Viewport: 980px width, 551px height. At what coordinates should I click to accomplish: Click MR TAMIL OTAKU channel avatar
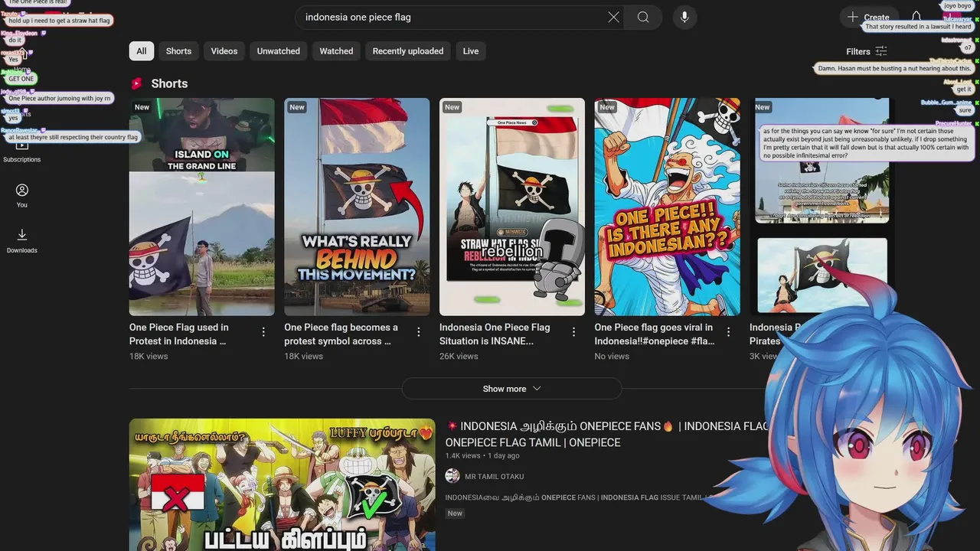click(452, 476)
